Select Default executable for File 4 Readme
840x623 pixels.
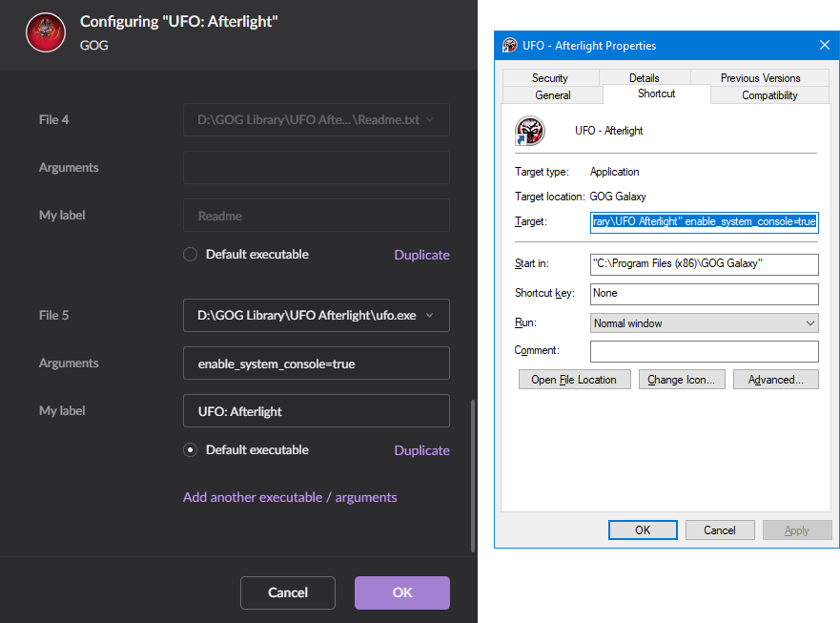(190, 254)
